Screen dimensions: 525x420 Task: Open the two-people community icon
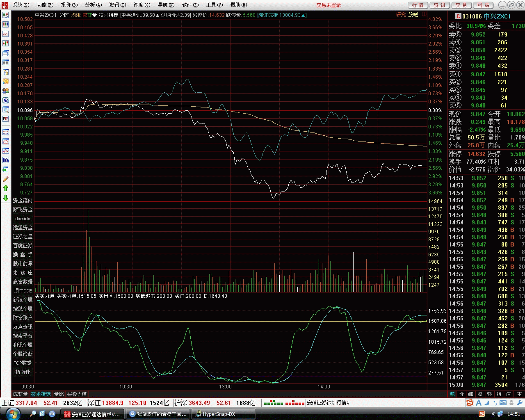click(6, 91)
